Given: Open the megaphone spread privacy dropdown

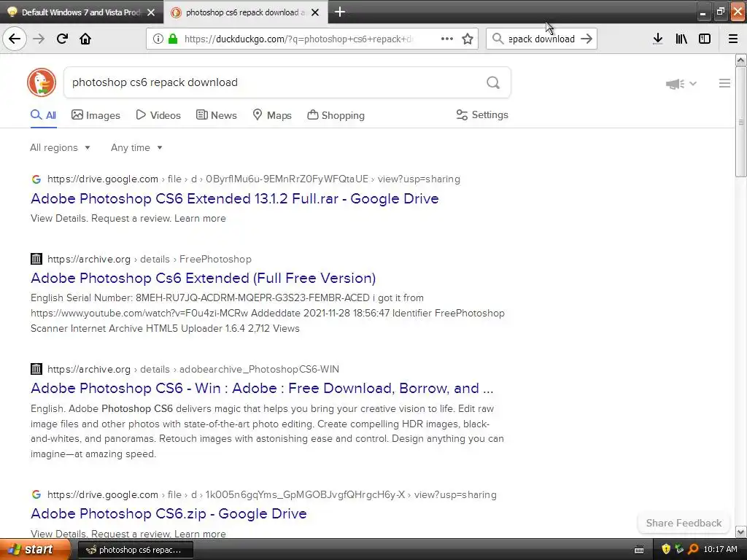Looking at the screenshot, I should pos(681,84).
